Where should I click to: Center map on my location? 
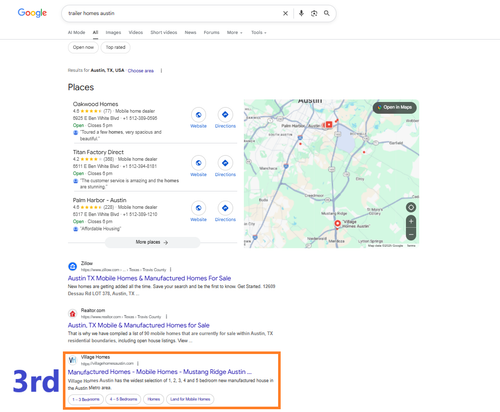pyautogui.click(x=411, y=207)
